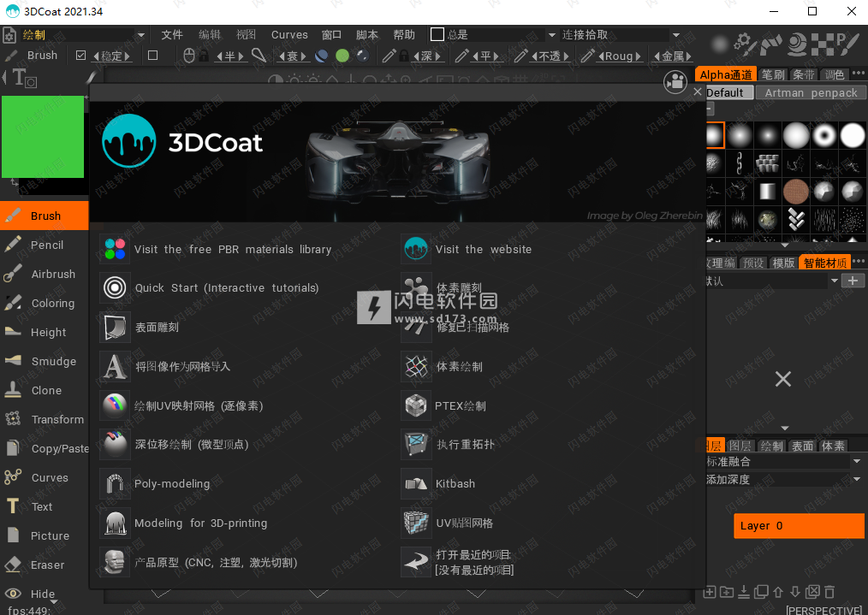Add a new layer folder
The height and width of the screenshot is (615, 868).
[x=727, y=592]
